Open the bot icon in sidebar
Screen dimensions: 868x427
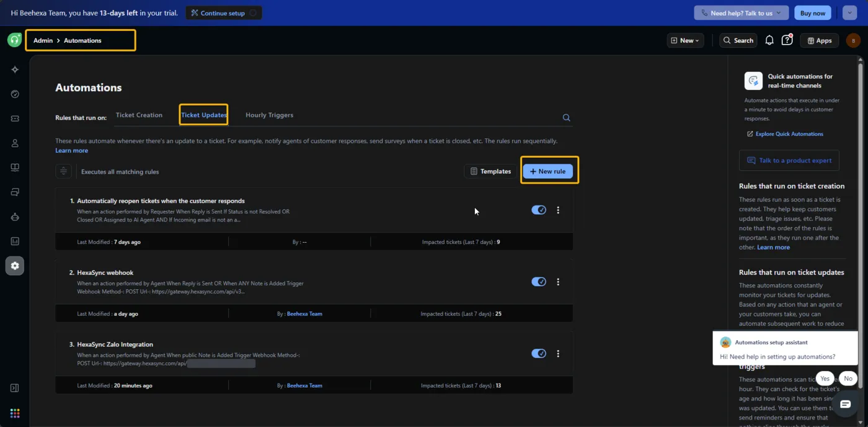15,217
